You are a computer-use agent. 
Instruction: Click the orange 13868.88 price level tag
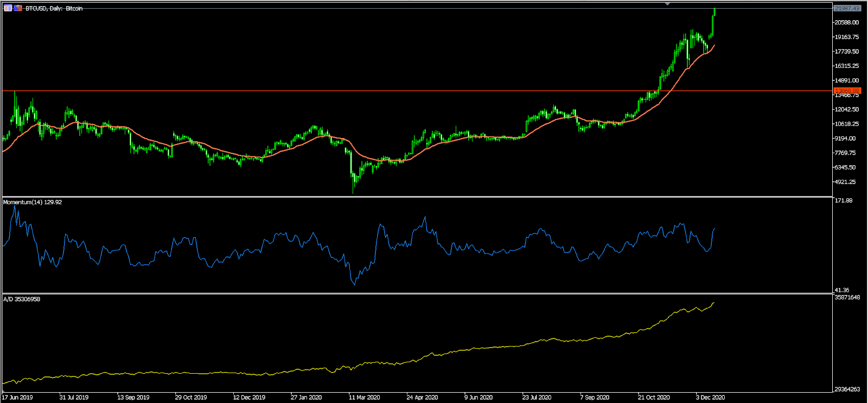[847, 91]
